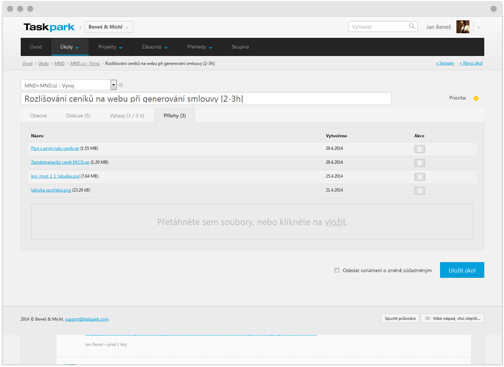Click the 21.4.2014 date cell
This screenshot has height=367, width=504.
334,190
